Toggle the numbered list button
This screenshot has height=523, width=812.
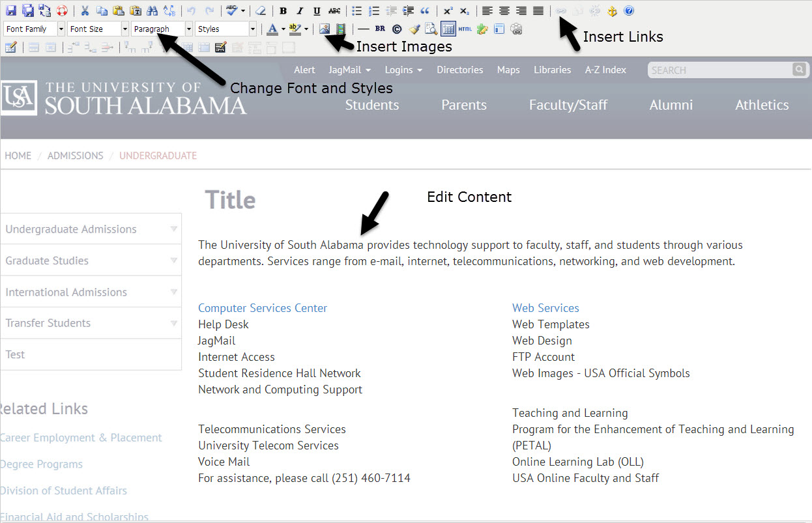(x=374, y=10)
